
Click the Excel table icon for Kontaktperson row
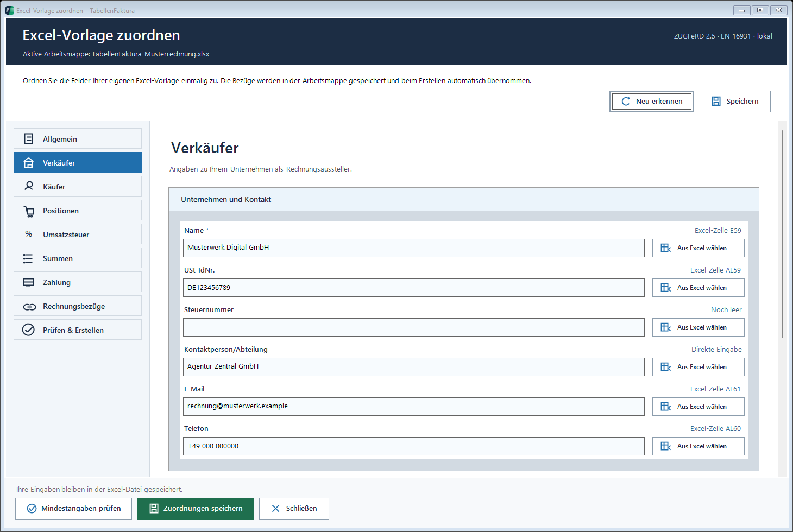tap(666, 367)
